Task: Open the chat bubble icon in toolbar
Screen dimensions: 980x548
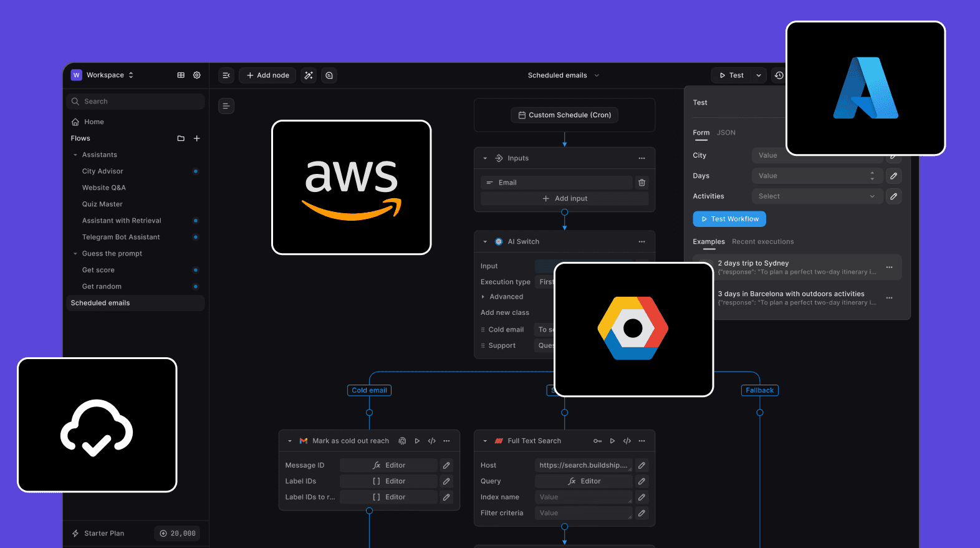Action: coord(329,75)
